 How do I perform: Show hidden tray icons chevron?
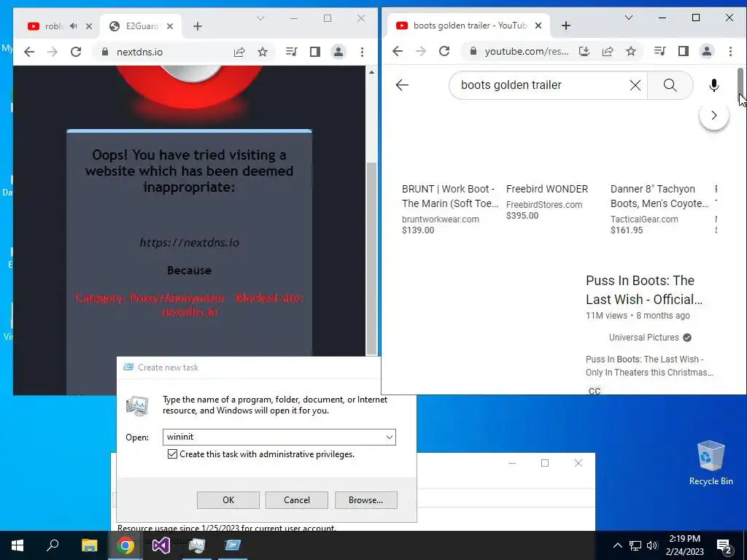[617, 545]
